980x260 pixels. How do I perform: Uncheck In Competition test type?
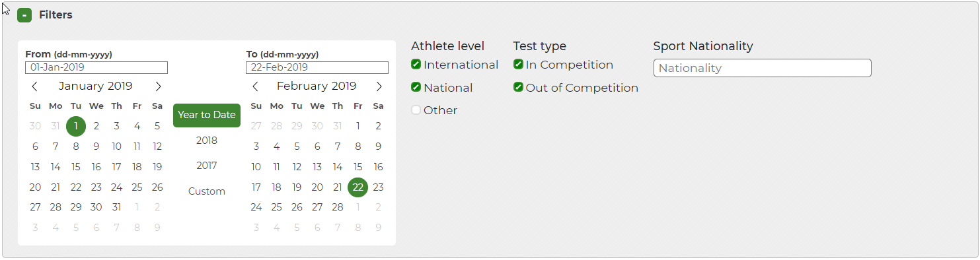[x=518, y=65]
